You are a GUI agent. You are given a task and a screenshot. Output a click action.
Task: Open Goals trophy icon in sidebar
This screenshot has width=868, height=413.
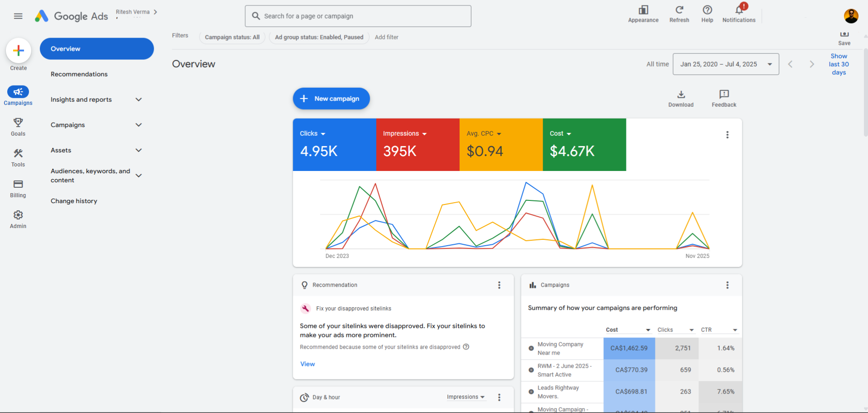click(x=18, y=127)
